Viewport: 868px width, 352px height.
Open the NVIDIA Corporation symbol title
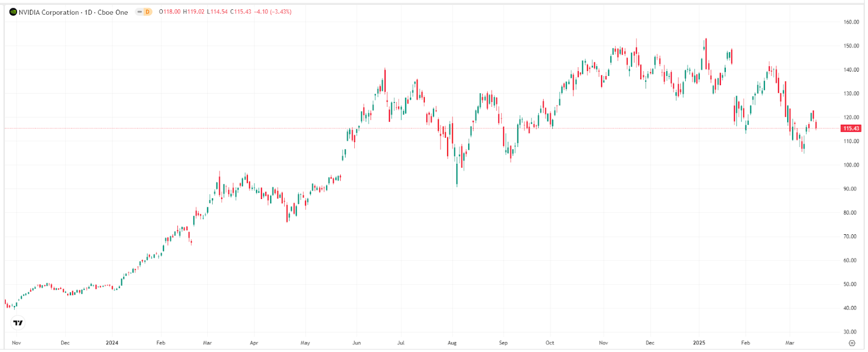click(49, 12)
